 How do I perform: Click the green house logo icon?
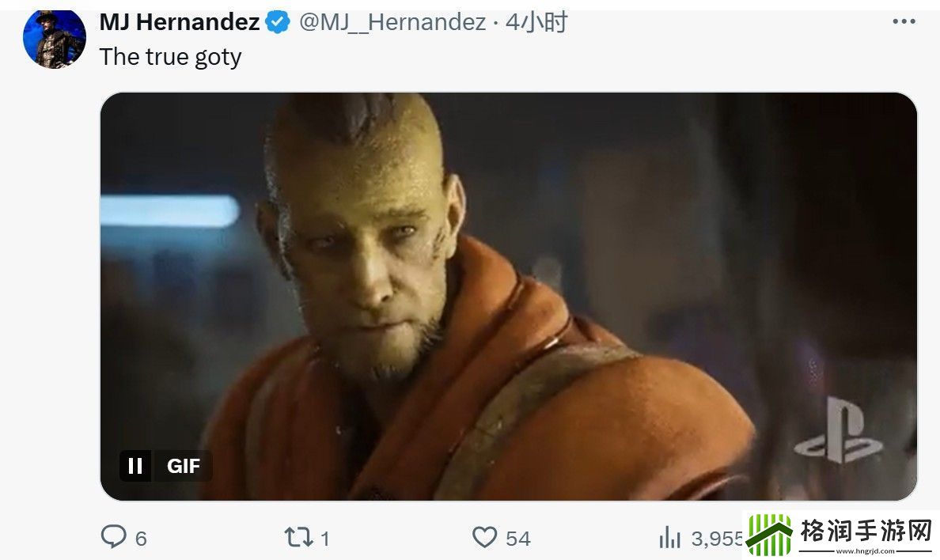(770, 534)
